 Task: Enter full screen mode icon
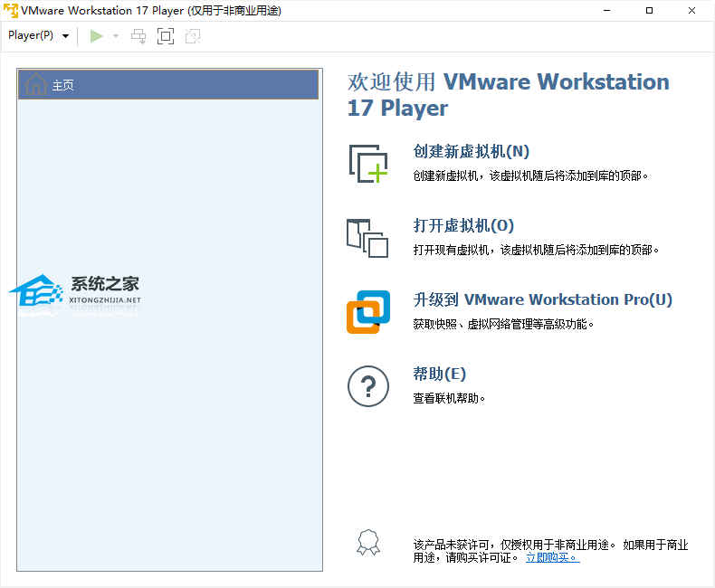(x=166, y=36)
